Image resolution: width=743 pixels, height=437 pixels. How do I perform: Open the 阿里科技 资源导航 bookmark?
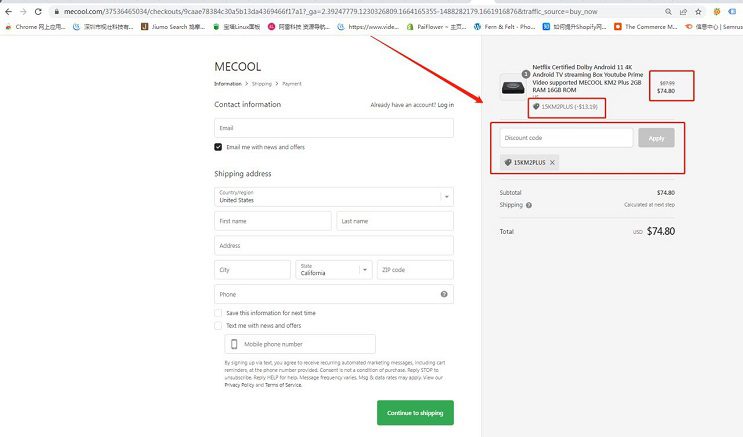299,27
